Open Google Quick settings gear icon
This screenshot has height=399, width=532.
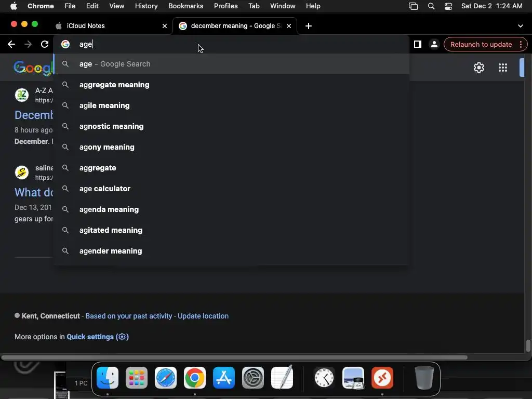click(478, 68)
